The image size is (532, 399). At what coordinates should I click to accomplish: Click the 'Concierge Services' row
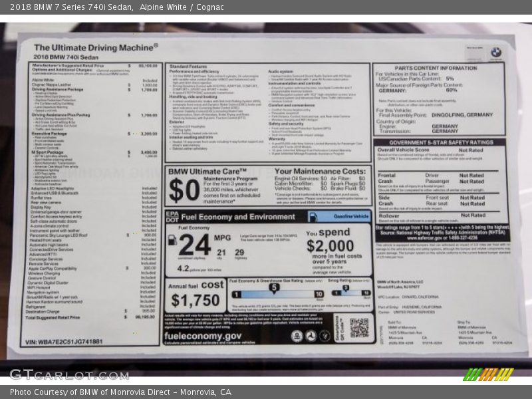pyautogui.click(x=93, y=259)
